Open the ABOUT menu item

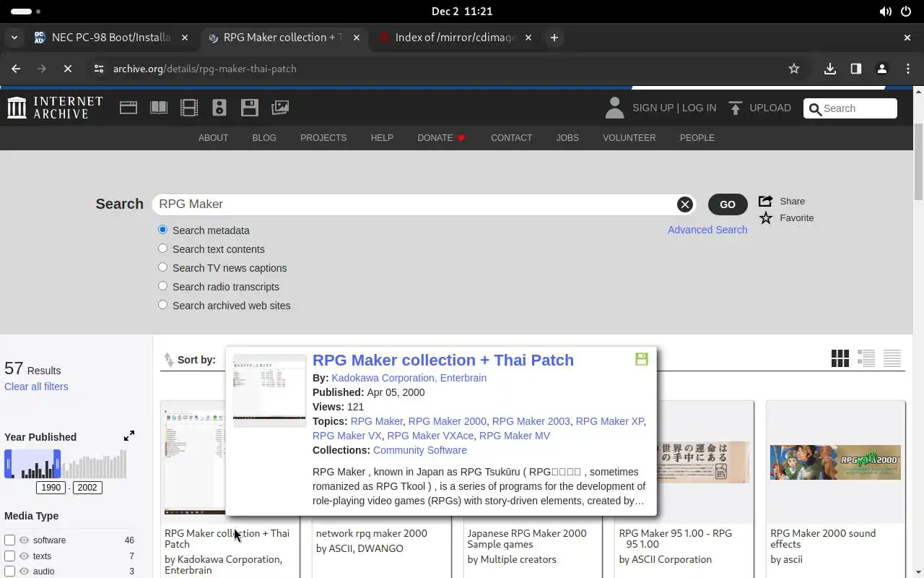point(213,138)
